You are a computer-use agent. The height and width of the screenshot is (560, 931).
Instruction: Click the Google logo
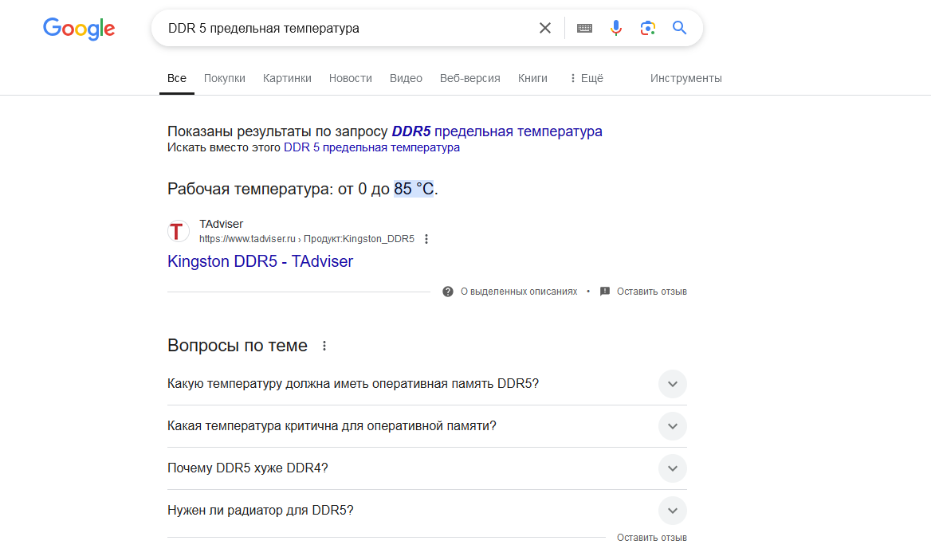tap(79, 29)
